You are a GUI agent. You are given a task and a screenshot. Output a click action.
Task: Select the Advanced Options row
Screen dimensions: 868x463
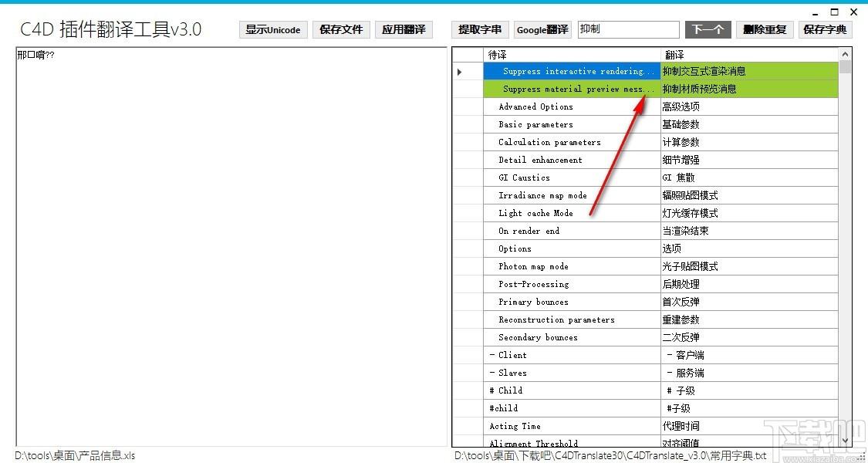pos(661,107)
